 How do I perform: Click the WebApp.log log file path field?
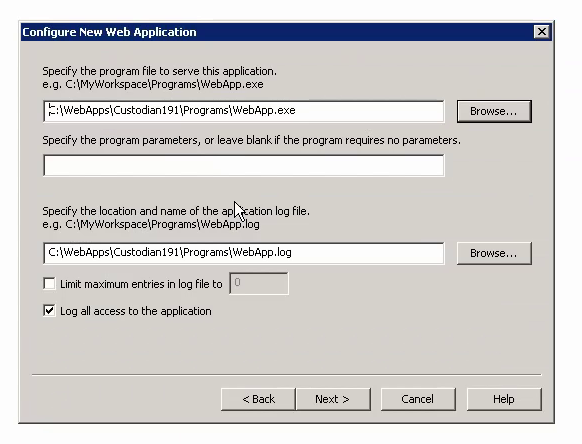pyautogui.click(x=243, y=253)
